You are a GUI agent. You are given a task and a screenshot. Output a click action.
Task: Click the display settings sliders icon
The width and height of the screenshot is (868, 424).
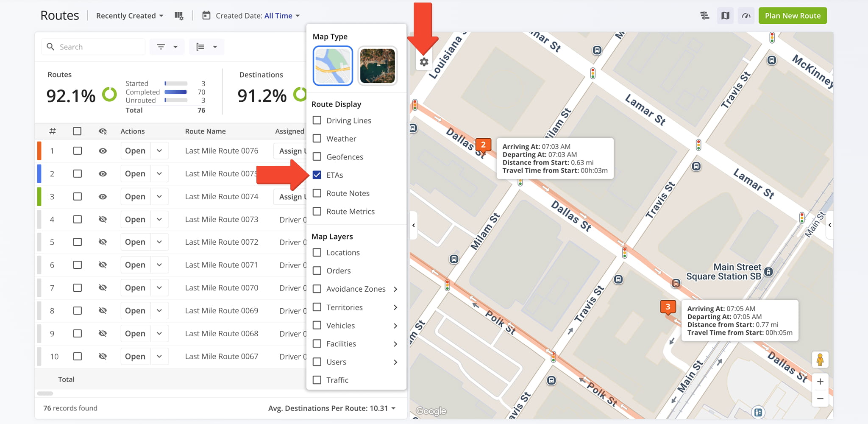704,16
